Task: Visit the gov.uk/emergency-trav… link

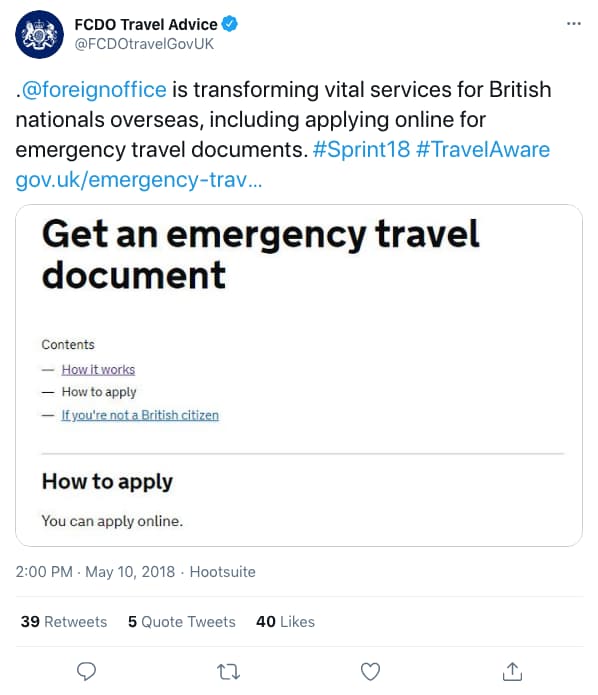Action: point(139,180)
